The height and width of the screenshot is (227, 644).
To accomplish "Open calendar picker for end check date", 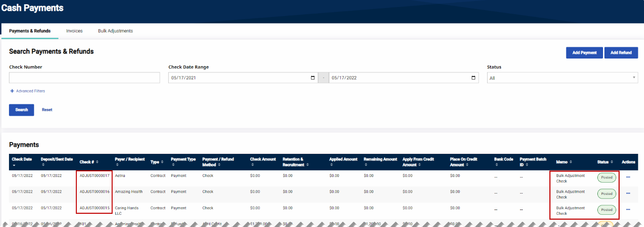I will (473, 78).
